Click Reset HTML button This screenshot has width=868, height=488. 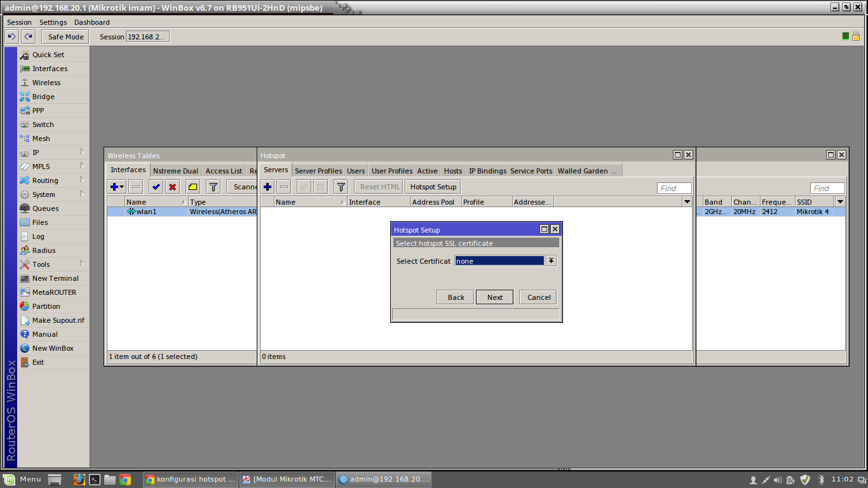coord(380,187)
